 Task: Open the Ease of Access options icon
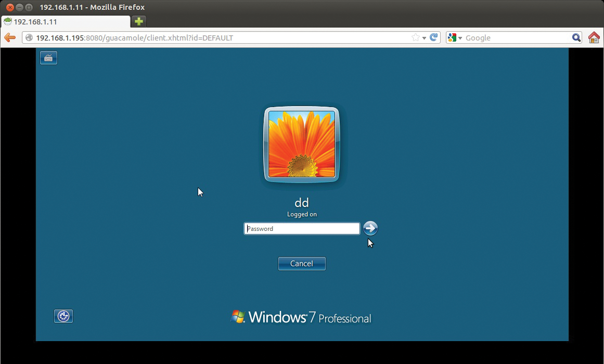(63, 316)
